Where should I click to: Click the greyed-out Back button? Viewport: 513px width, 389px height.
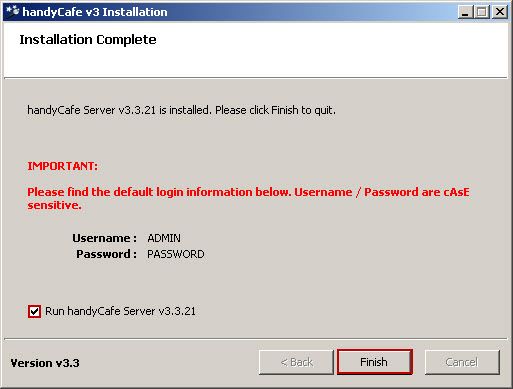(x=296, y=362)
